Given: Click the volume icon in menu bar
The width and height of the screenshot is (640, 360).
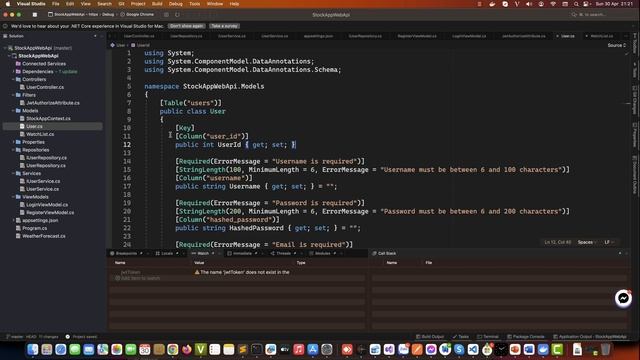Looking at the screenshot, I should tap(529, 4).
